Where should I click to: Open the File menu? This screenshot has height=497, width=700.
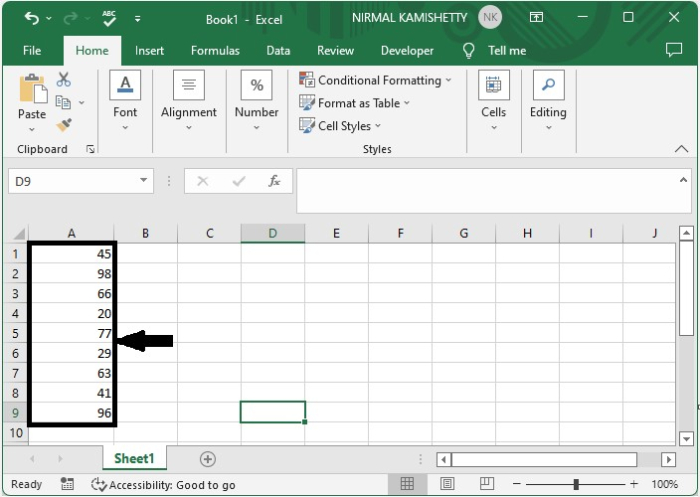32,50
